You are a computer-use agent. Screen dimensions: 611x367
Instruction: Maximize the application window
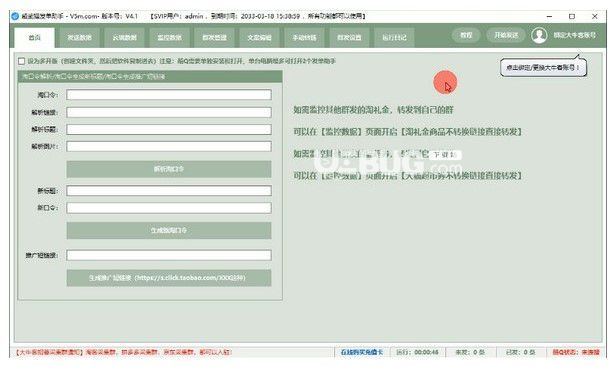(x=572, y=16)
